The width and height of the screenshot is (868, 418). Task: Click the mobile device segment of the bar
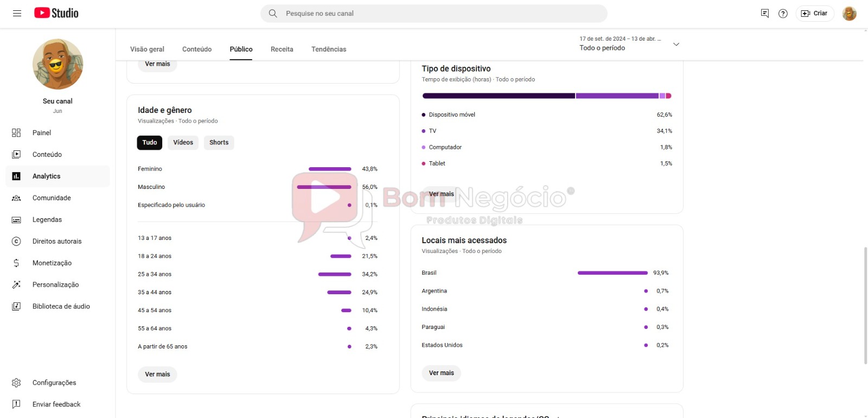coord(499,96)
